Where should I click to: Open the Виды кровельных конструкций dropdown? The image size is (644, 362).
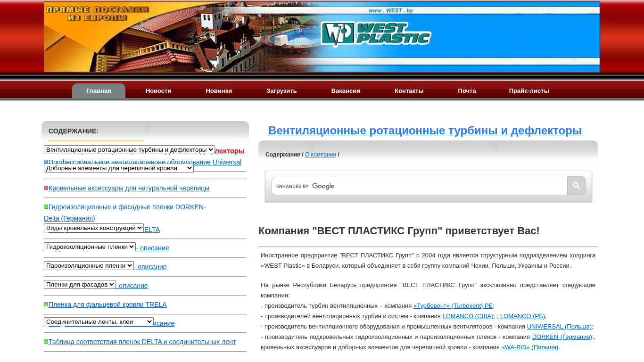(94, 228)
